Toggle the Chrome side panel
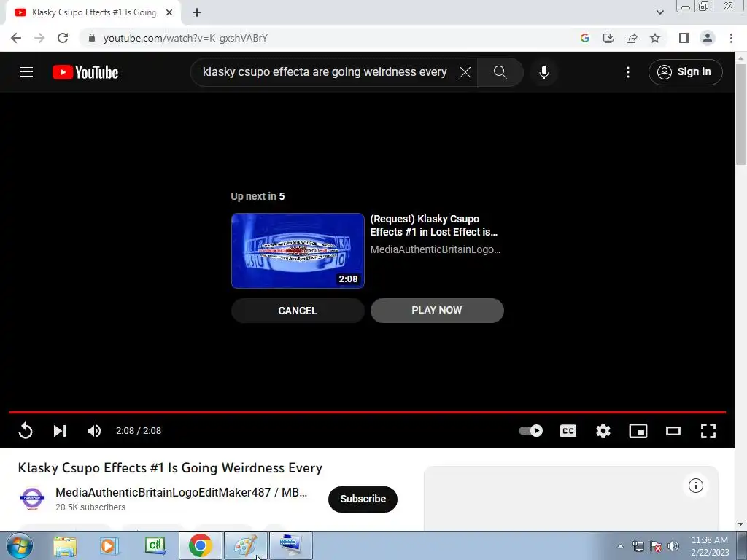 (684, 38)
